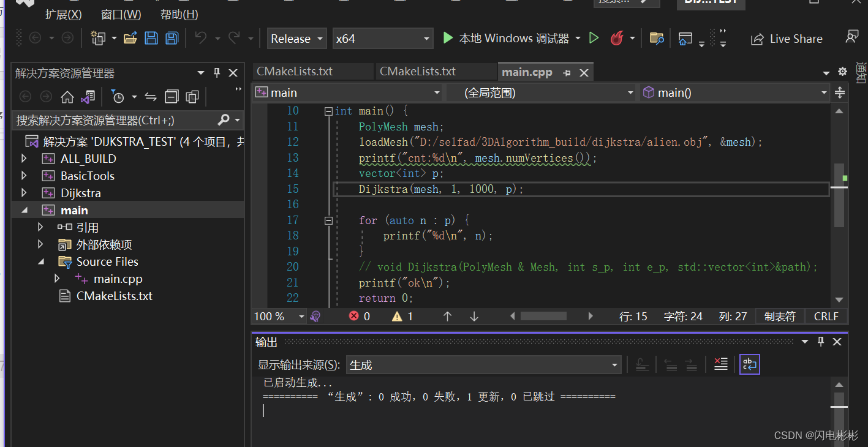Click Sync with Active Document arrows icon
The height and width of the screenshot is (447, 868).
[151, 97]
